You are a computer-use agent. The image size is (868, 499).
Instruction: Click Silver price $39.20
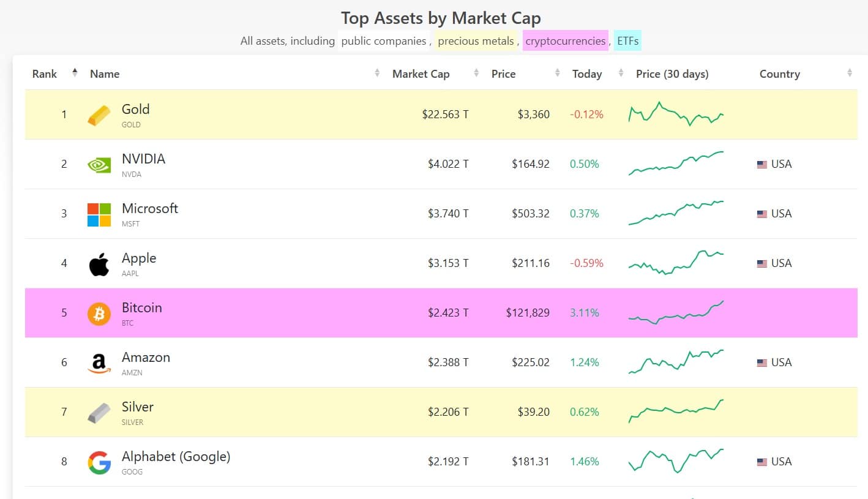click(534, 412)
